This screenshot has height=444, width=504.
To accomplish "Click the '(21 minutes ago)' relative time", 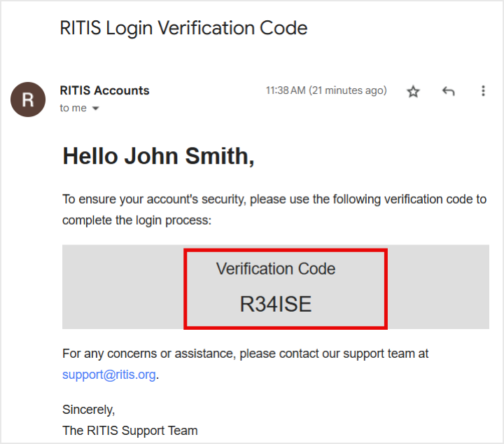I will point(348,90).
